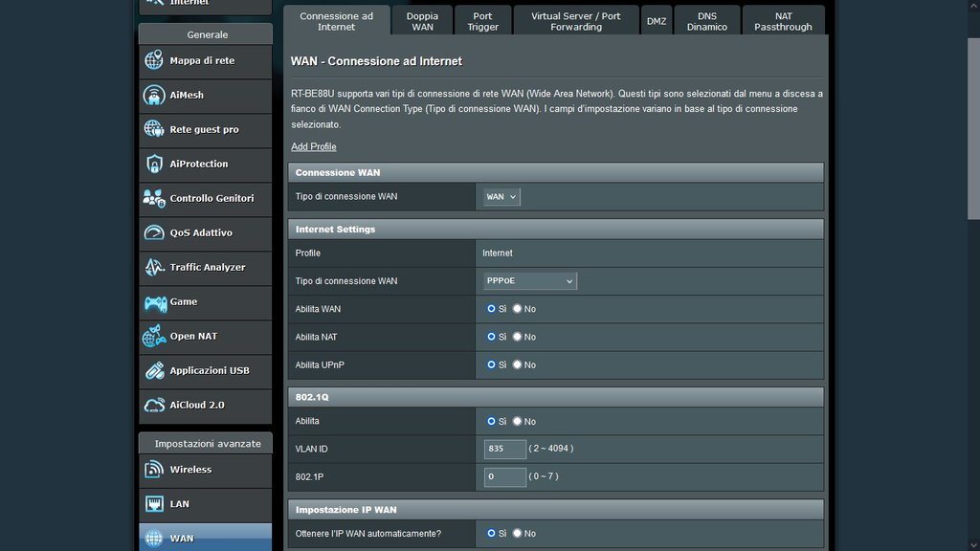Open QoS Adattivo gauge icon
Image resolution: width=980 pixels, height=551 pixels.
(154, 233)
